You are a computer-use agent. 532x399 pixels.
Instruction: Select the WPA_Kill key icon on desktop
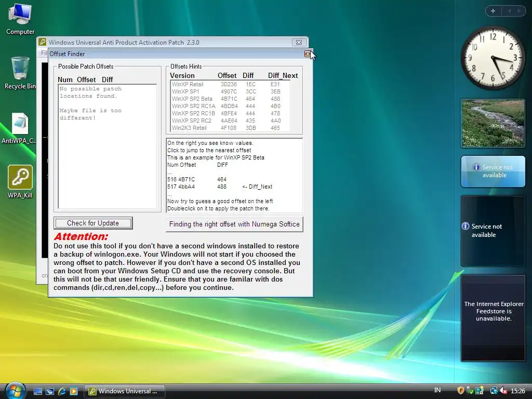20,181
